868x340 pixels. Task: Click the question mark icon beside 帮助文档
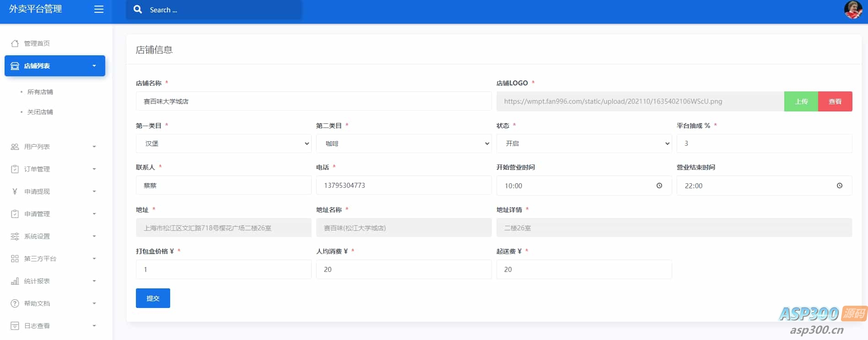coord(15,303)
